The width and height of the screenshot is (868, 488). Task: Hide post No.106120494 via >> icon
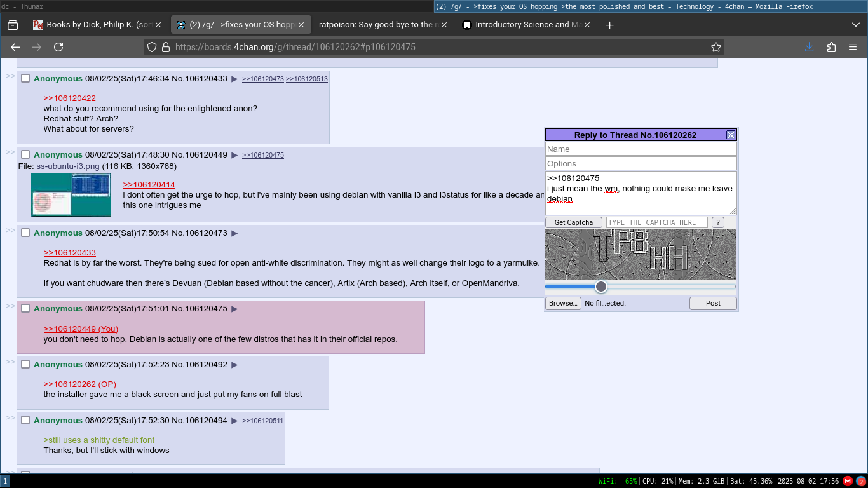point(10,417)
